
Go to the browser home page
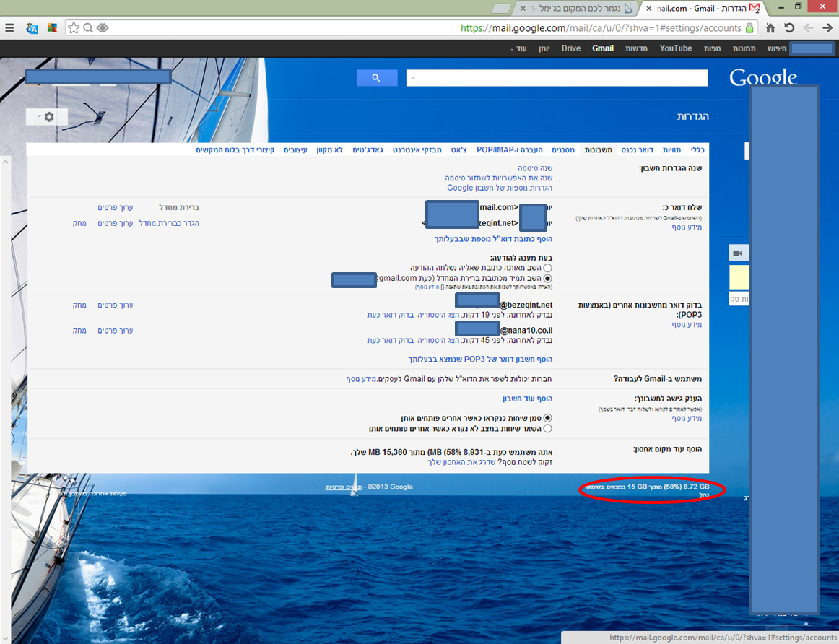770,28
